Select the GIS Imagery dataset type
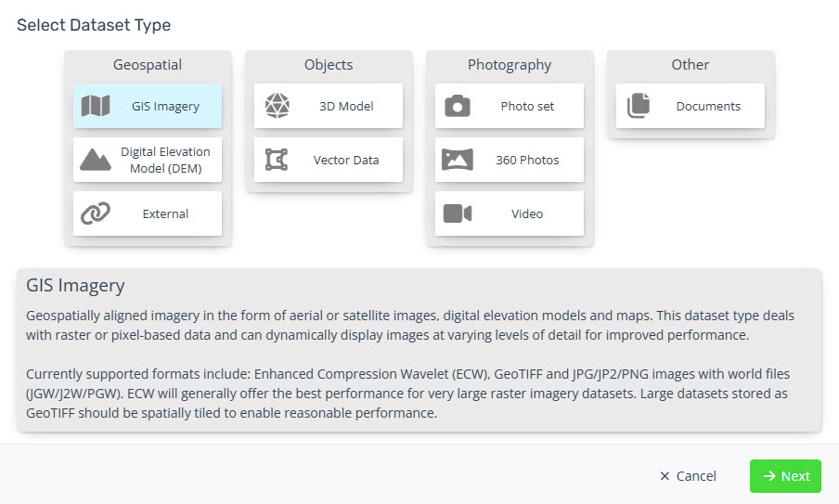 148,106
